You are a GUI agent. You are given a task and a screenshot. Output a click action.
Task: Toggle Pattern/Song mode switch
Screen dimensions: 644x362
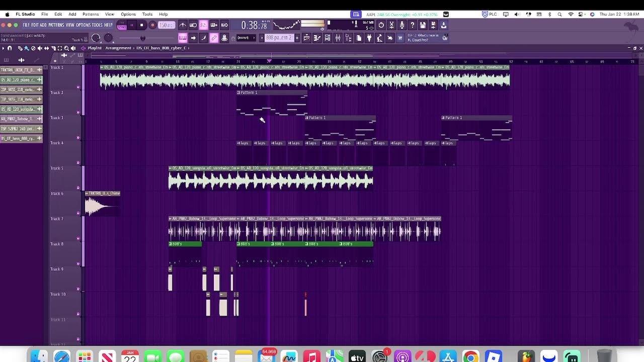[x=121, y=25]
